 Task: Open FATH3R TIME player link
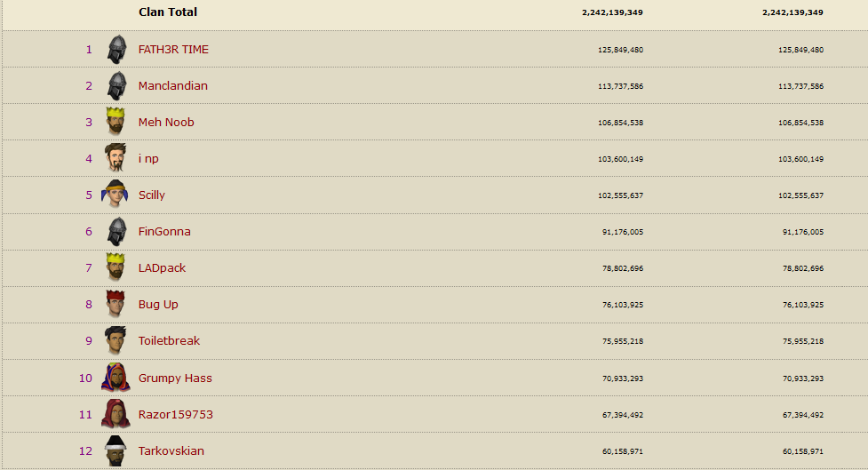[173, 50]
